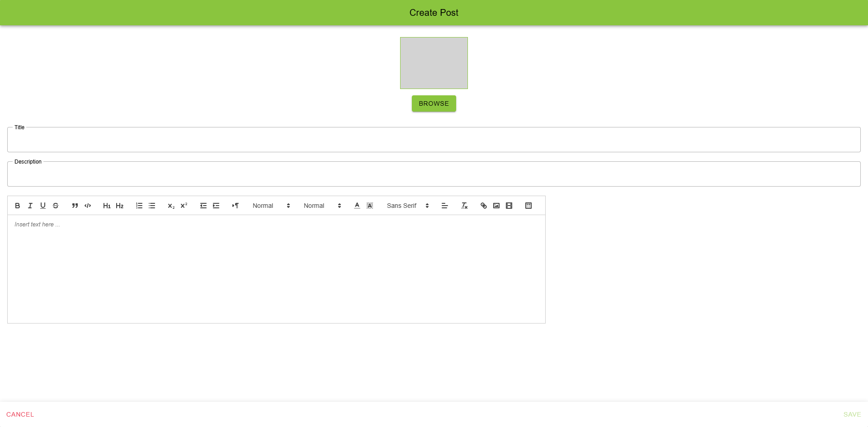
Task: Toggle italic formatting
Action: 30,206
